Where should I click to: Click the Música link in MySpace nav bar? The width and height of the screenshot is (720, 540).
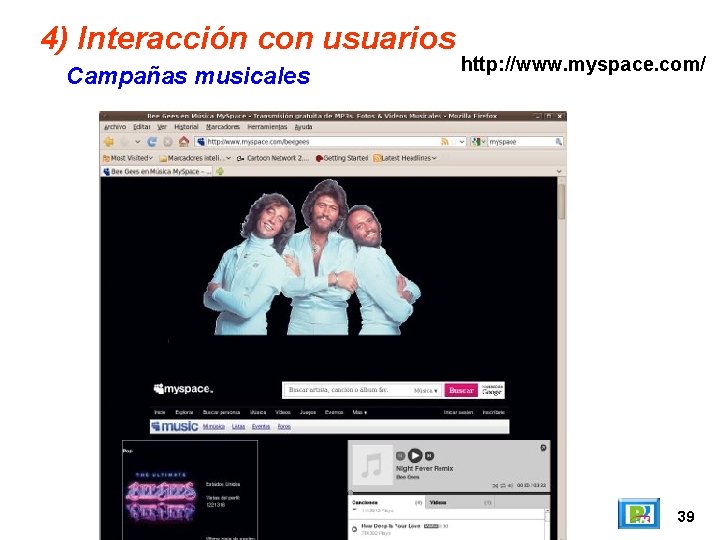[258, 412]
